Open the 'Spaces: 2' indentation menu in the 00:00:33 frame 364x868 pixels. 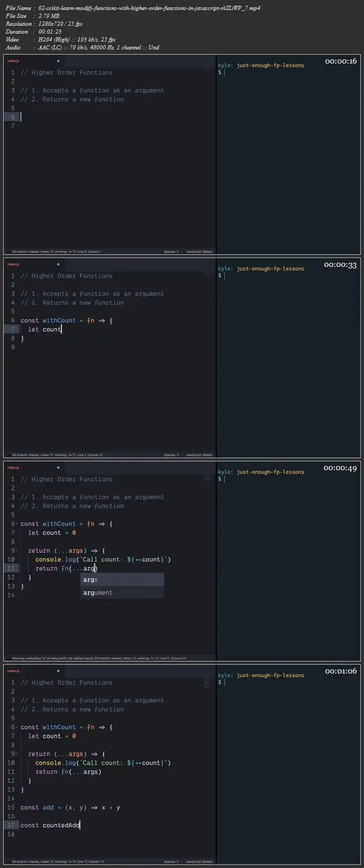(x=171, y=455)
